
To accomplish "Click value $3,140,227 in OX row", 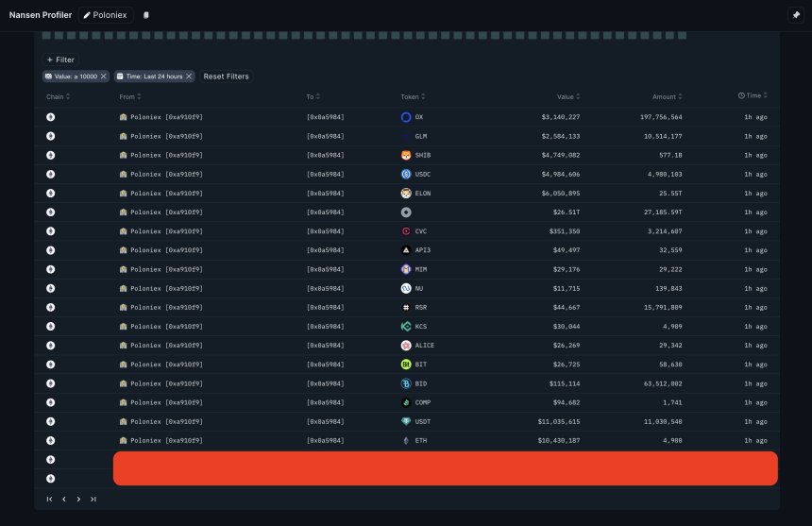I will tap(560, 117).
